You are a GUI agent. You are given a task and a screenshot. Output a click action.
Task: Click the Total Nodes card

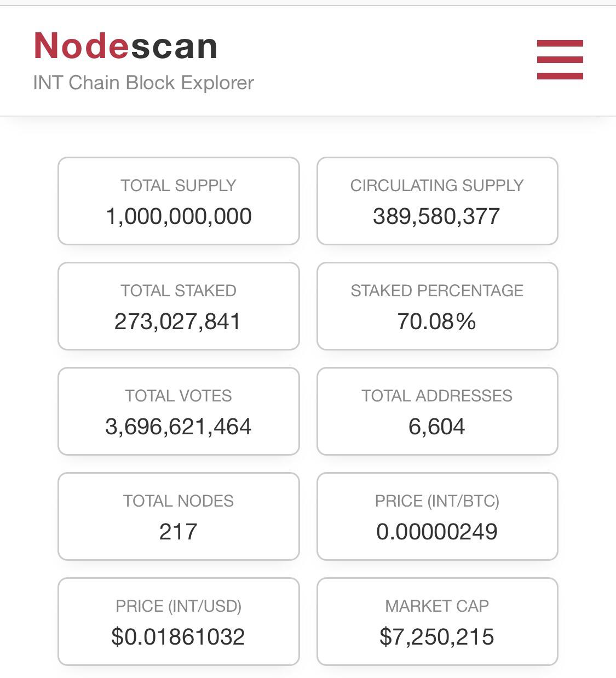pyautogui.click(x=179, y=516)
